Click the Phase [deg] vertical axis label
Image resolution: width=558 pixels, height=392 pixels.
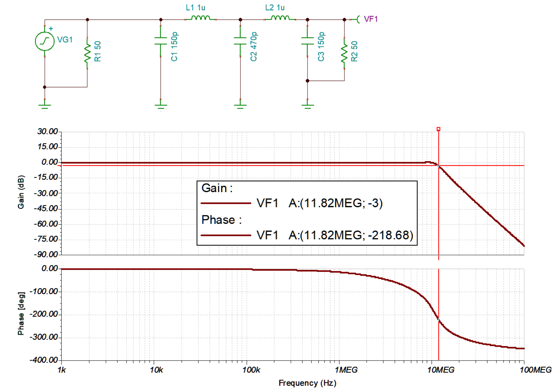pos(21,314)
